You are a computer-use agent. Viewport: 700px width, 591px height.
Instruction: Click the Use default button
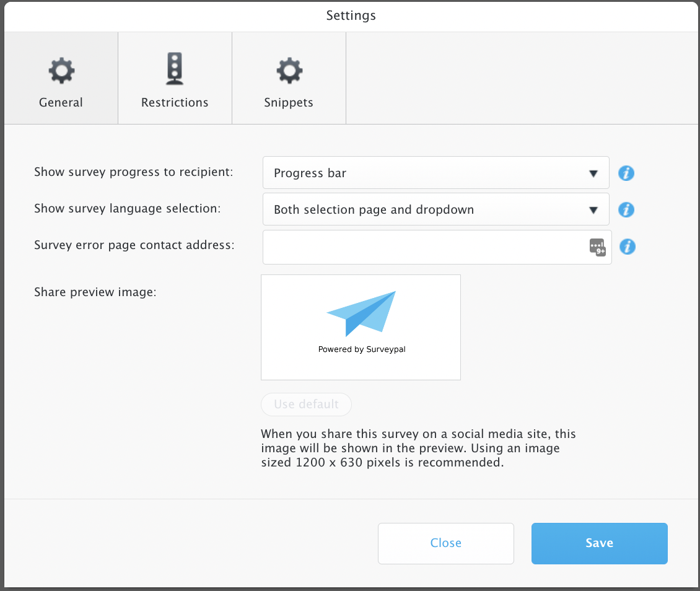pyautogui.click(x=306, y=405)
